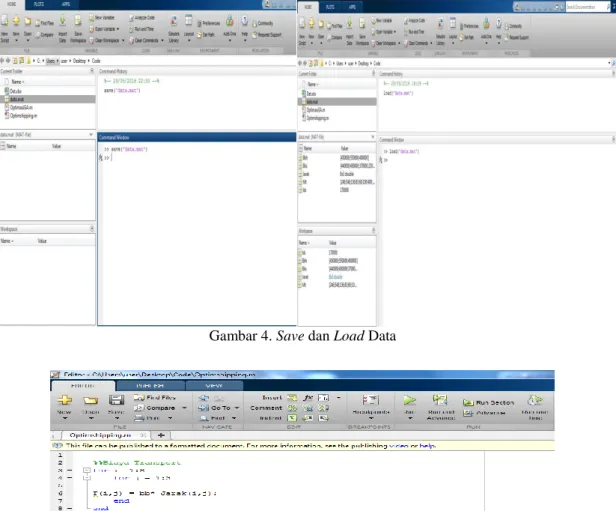Screen dimensions: 616x511
Task: Expand Open dropdown in left MATLAB window
Action: [28, 40]
